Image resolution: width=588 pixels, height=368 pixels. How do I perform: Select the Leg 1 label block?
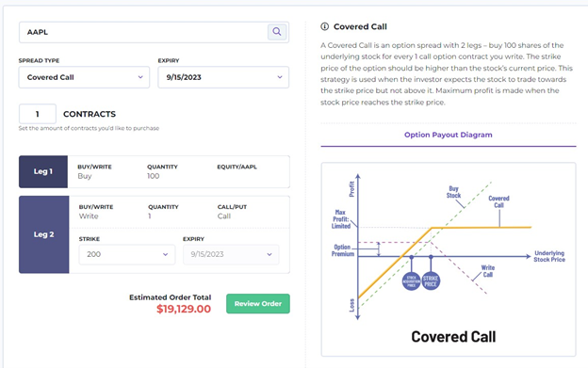coord(43,172)
